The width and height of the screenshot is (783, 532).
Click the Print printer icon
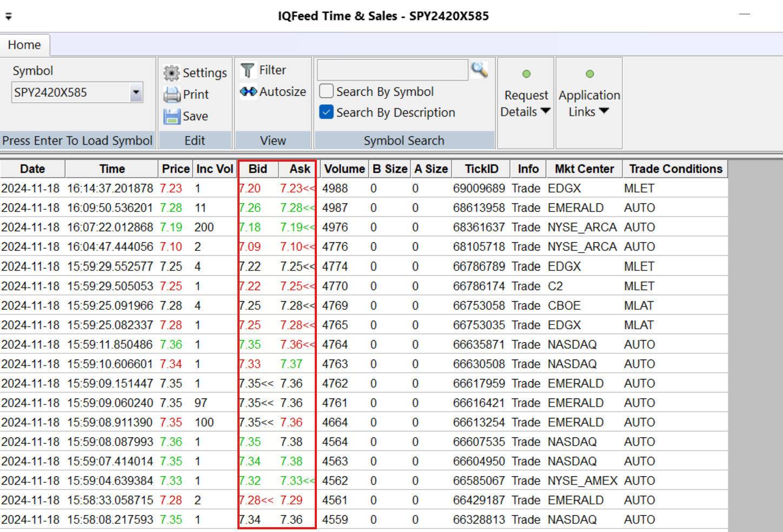(171, 95)
